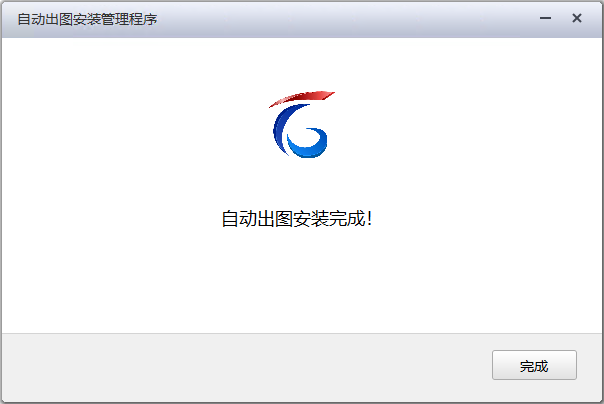Click the 完成 characters within the completion message
The height and width of the screenshot is (404, 604).
click(346, 219)
